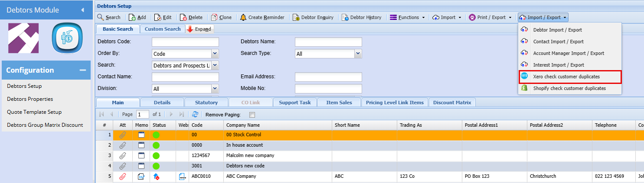Open attachment paperclip for ABC Company row
The image size is (644, 183).
(x=123, y=177)
